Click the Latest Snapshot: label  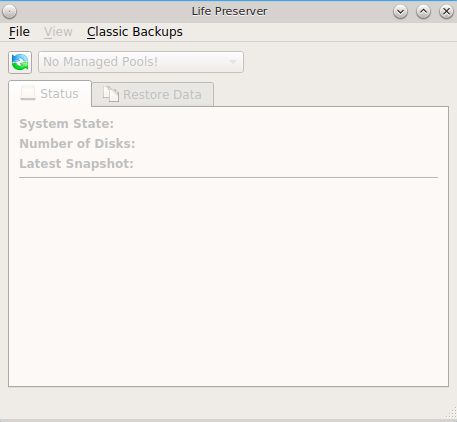pos(76,164)
